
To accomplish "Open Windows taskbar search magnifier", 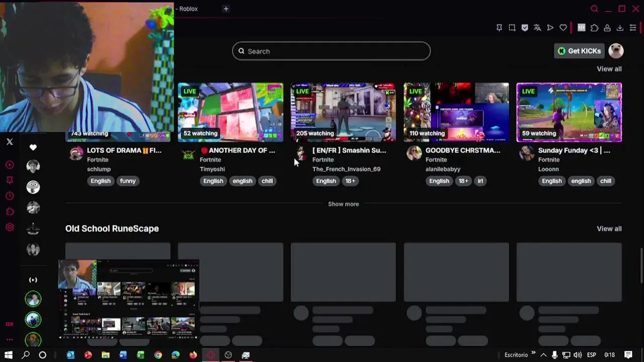I will pyautogui.click(x=26, y=355).
